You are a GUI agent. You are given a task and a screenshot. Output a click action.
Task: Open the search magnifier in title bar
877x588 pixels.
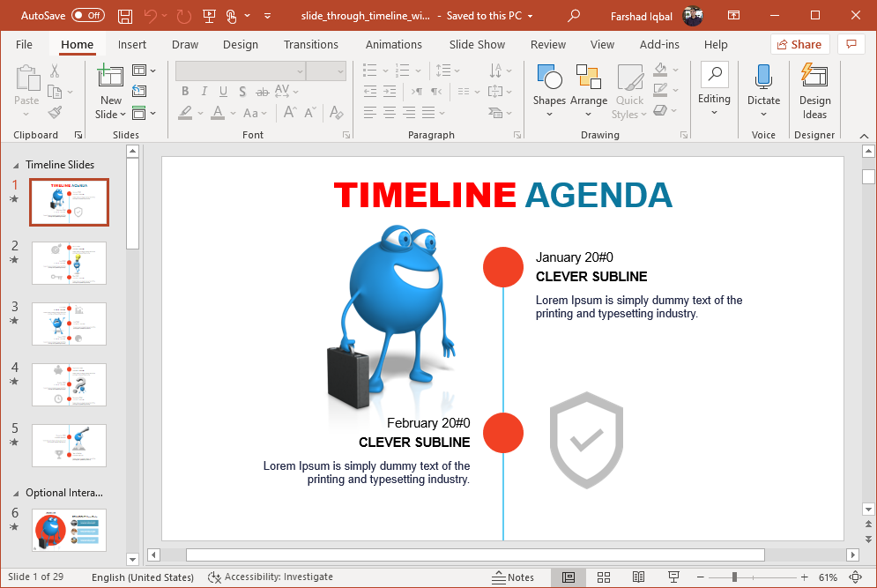574,16
